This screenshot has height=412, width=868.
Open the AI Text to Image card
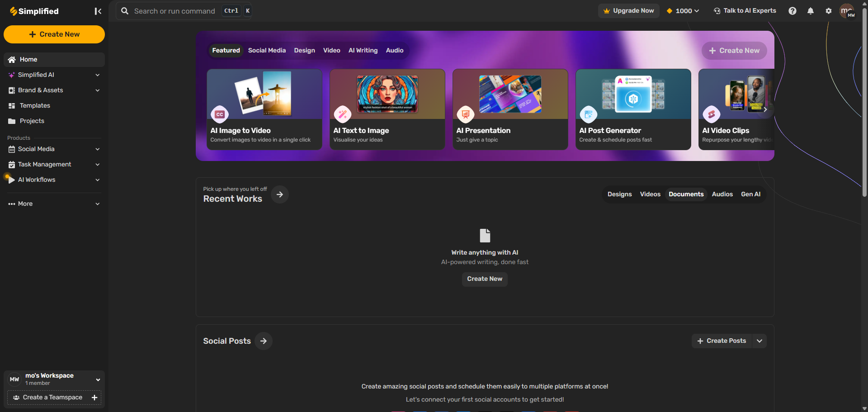coord(387,109)
